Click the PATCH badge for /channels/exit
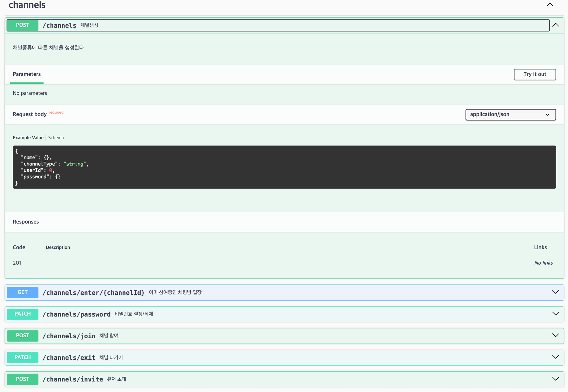 pyautogui.click(x=22, y=357)
